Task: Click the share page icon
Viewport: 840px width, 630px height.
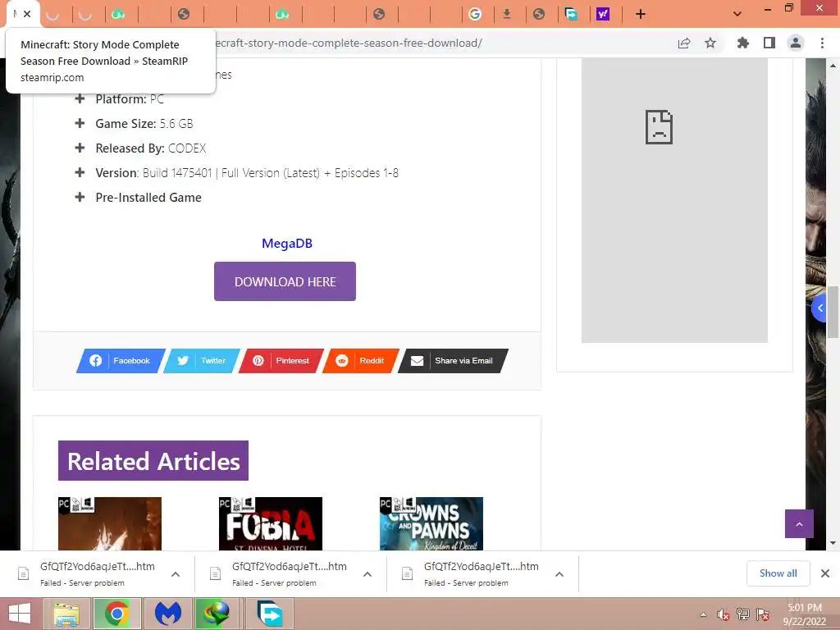Action: 684,43
